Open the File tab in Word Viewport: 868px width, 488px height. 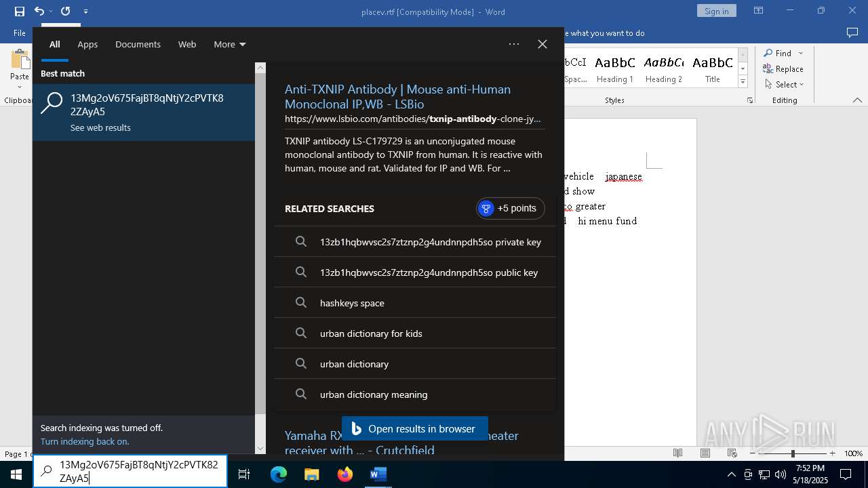click(20, 33)
